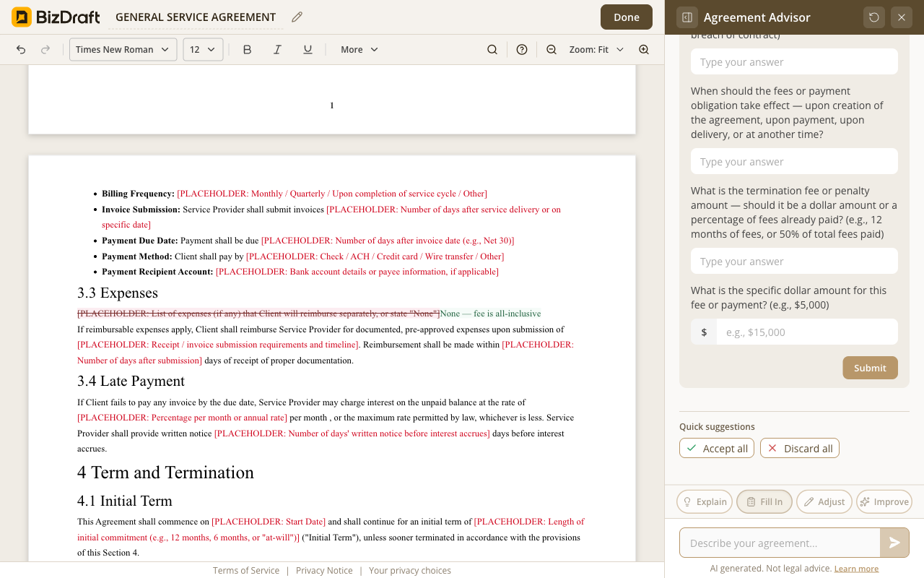Click the Payment Method placeholder

point(375,256)
